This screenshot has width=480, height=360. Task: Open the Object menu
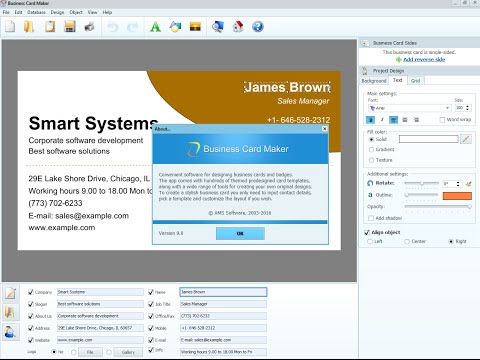(76, 12)
